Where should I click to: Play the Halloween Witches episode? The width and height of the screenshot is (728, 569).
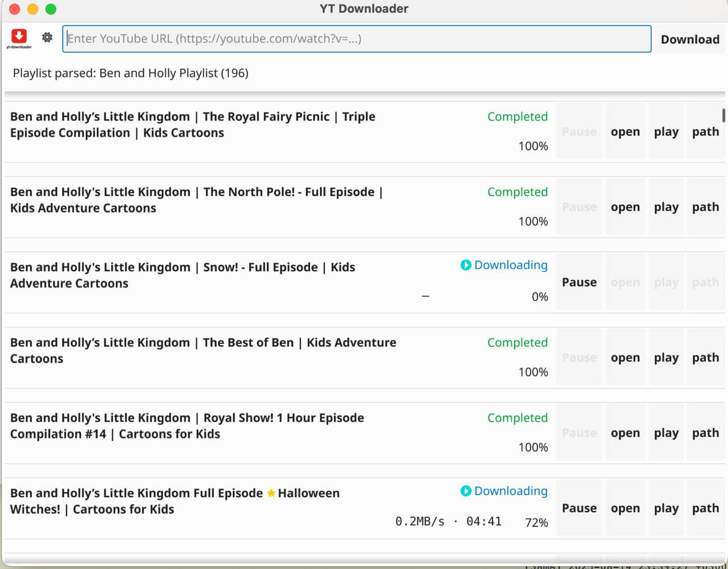point(666,508)
